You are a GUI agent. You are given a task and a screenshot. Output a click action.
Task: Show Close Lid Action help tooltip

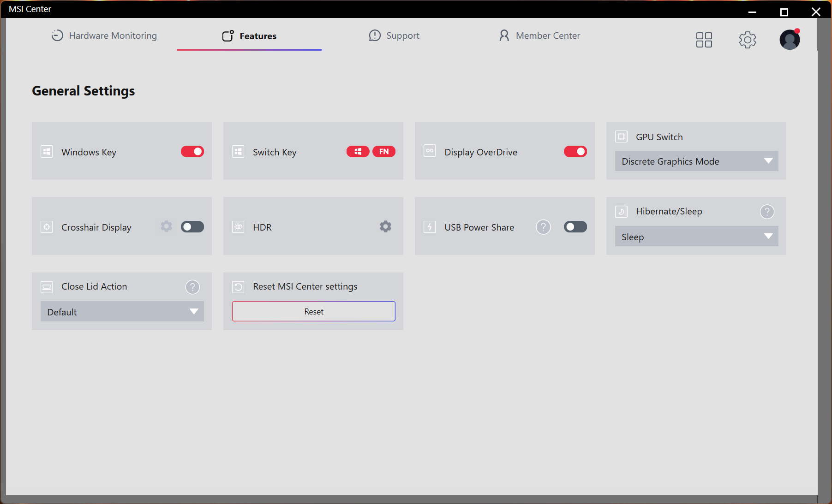coord(192,287)
